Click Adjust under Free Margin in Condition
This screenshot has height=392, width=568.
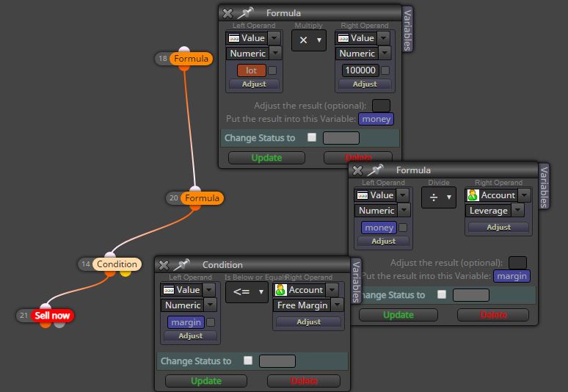point(308,322)
